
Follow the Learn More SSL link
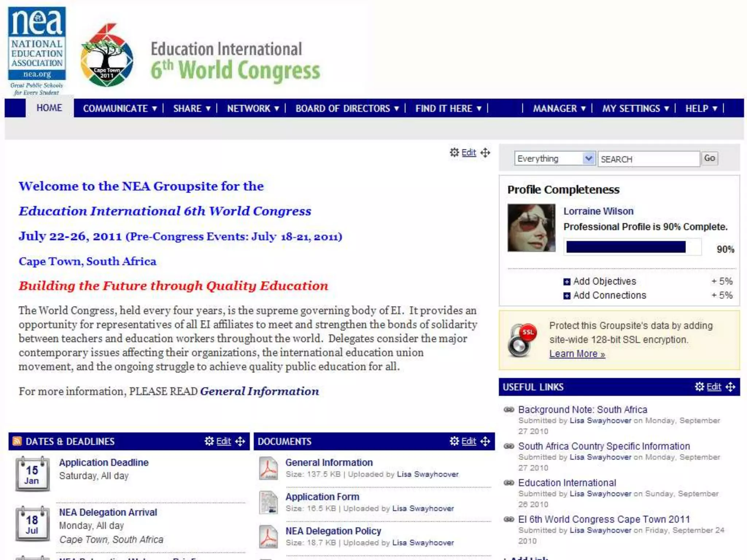click(x=577, y=354)
